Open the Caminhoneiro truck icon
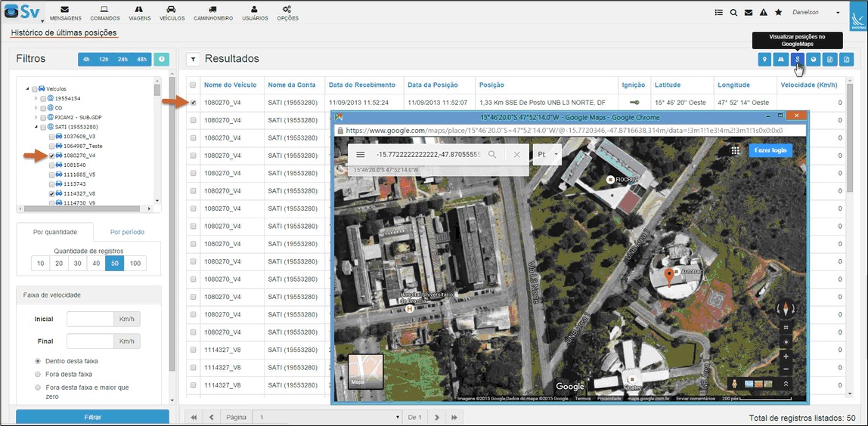The image size is (868, 426). pyautogui.click(x=212, y=9)
